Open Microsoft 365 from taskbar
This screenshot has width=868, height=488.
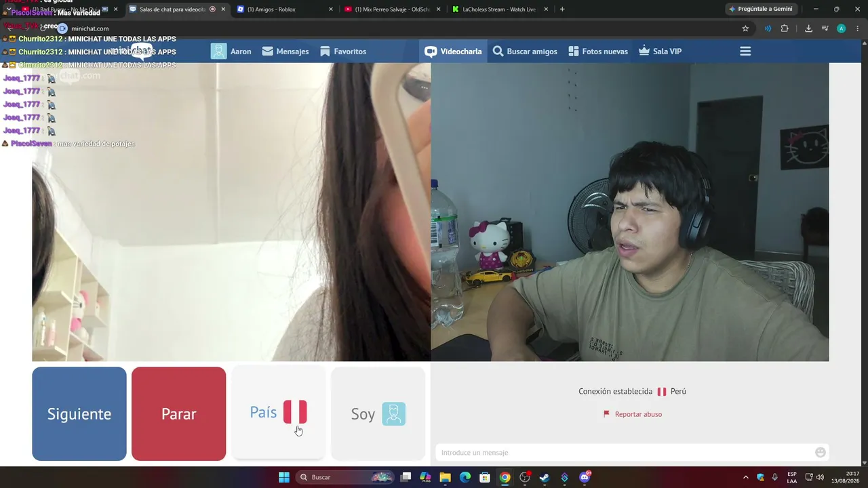pos(425,477)
